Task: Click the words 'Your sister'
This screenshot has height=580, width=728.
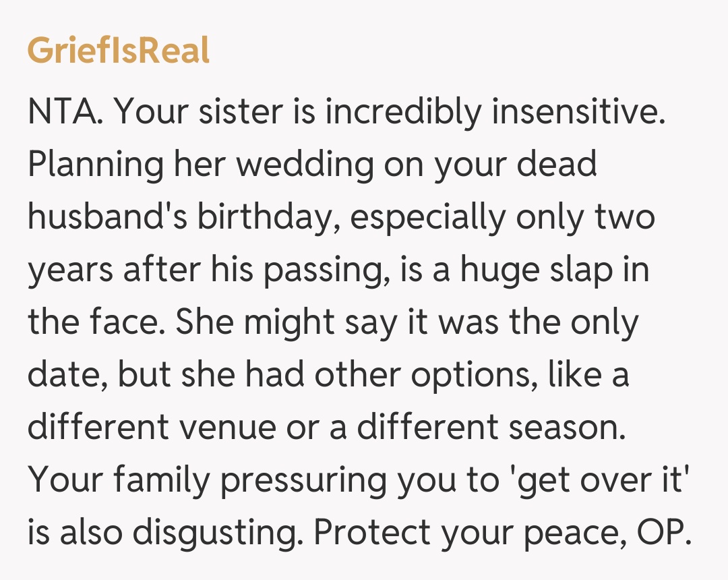Action: [x=196, y=113]
